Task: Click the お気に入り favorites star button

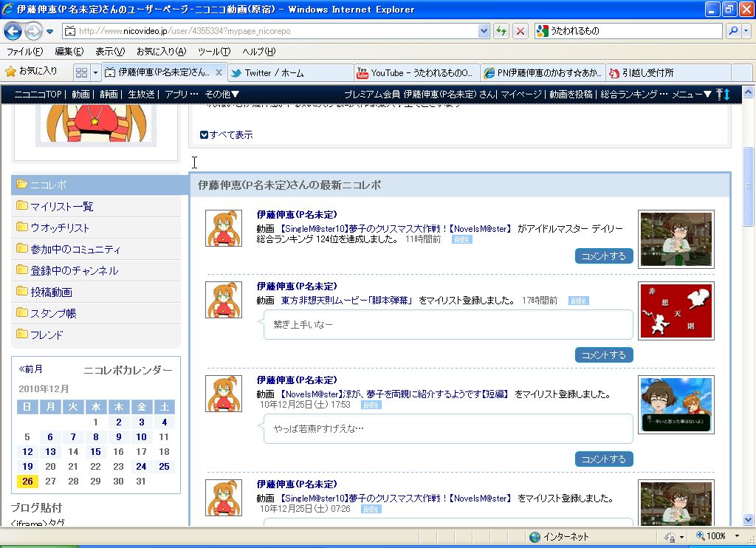Action: (x=31, y=72)
